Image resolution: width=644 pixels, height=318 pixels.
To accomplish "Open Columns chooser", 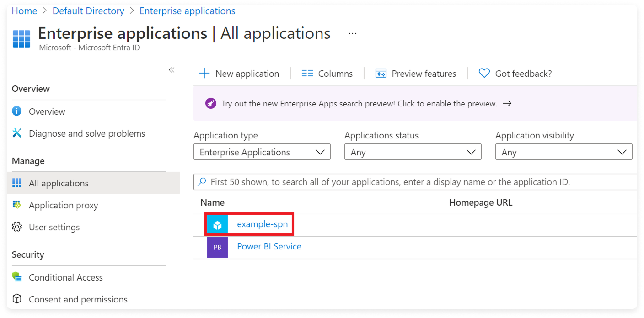I will tap(327, 73).
